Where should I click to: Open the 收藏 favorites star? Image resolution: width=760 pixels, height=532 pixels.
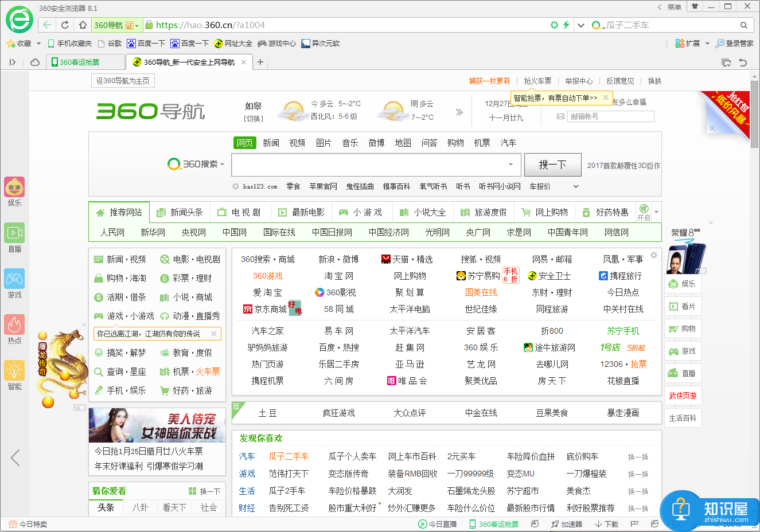[x=18, y=43]
